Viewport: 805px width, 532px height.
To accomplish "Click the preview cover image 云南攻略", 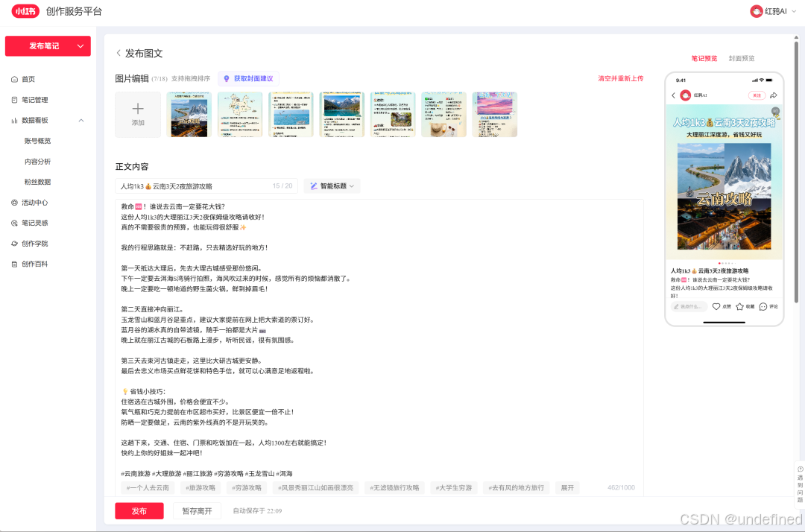I will click(x=724, y=182).
